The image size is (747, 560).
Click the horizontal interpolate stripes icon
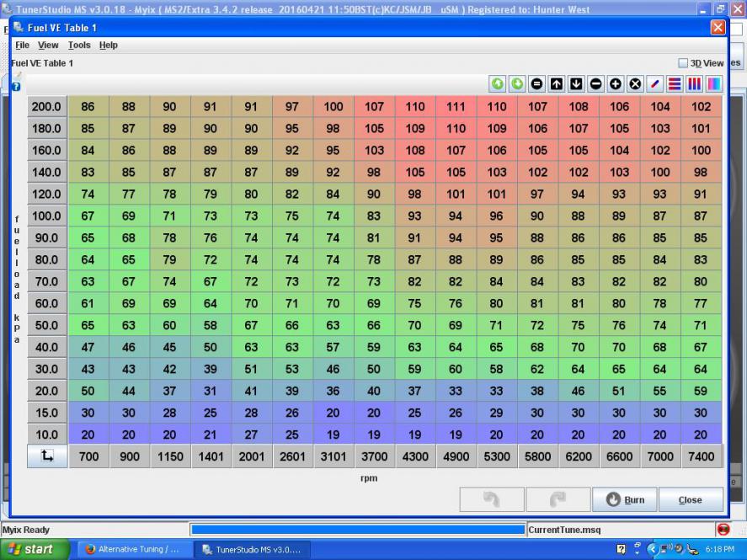[x=675, y=84]
